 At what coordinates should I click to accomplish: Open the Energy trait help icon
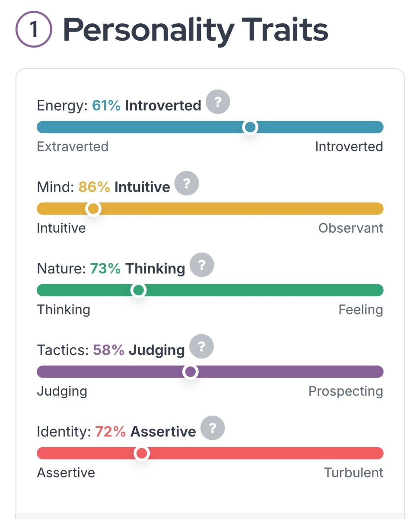pos(218,102)
